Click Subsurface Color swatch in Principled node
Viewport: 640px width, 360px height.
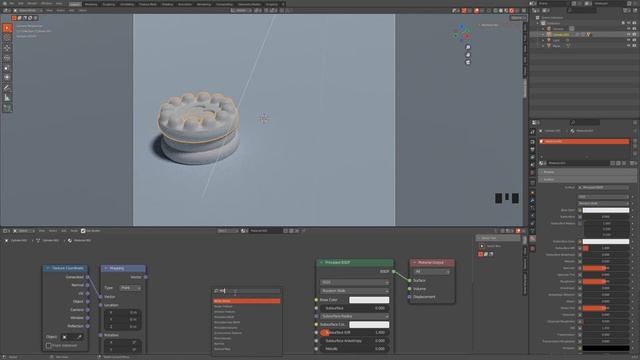tap(369, 324)
